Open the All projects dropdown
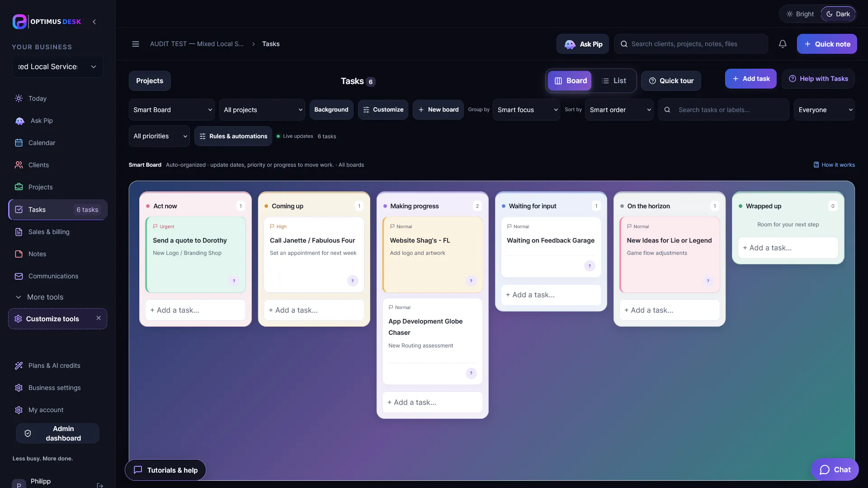 262,110
